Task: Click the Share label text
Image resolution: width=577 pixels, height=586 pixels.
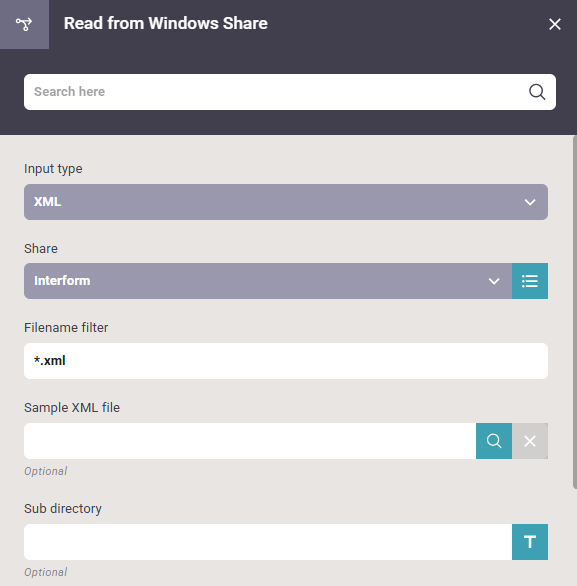Action: coord(41,249)
